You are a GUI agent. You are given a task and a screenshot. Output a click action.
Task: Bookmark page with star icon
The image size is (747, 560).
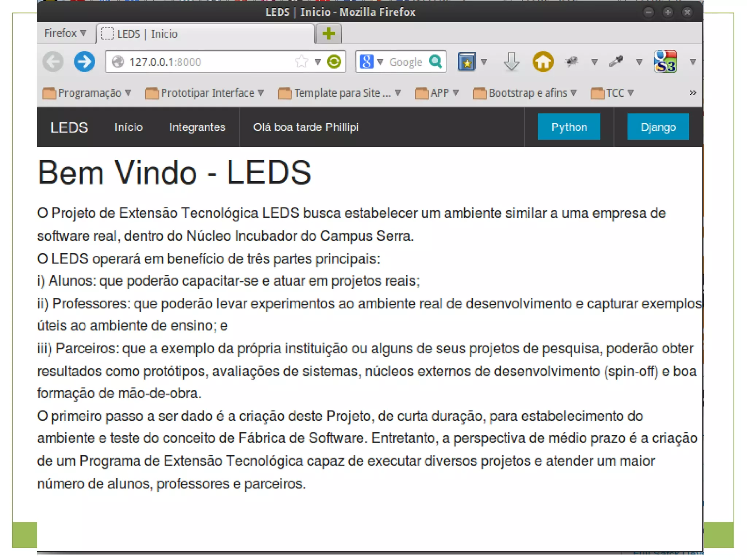[x=301, y=62]
